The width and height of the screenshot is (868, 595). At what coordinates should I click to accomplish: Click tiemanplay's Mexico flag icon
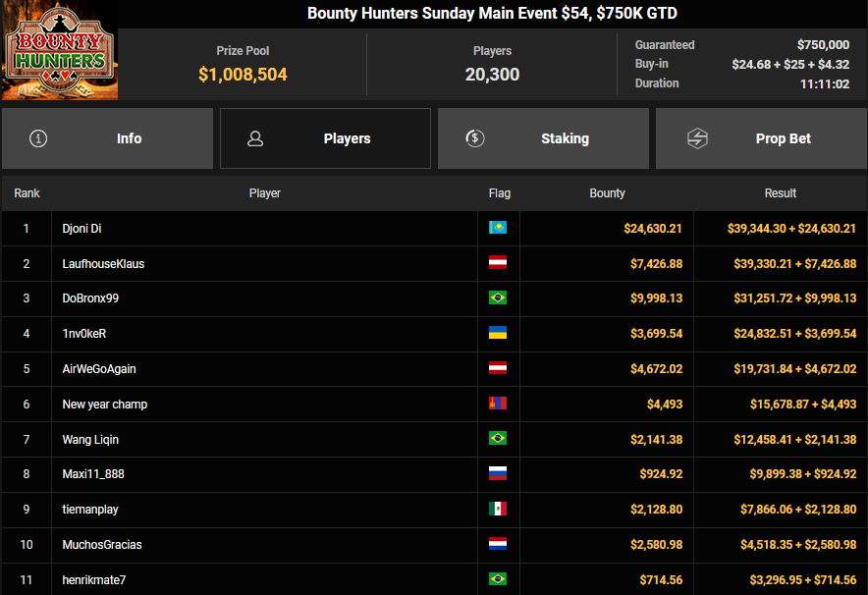pyautogui.click(x=498, y=510)
